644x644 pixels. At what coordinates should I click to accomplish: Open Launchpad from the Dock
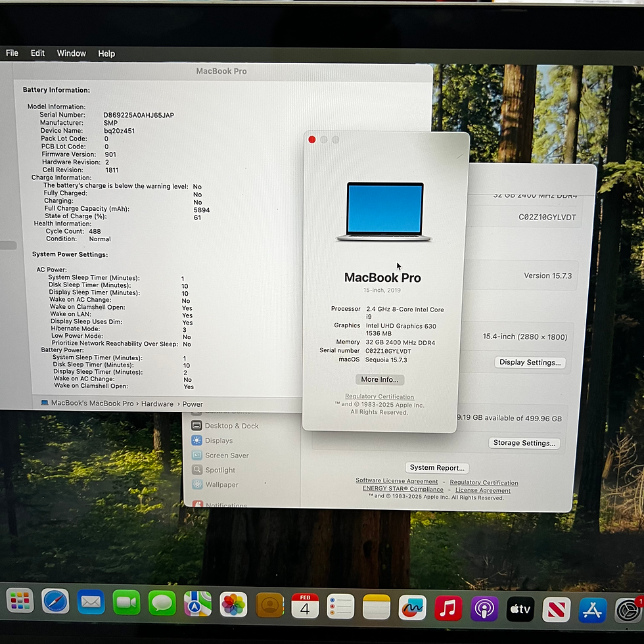(20, 601)
